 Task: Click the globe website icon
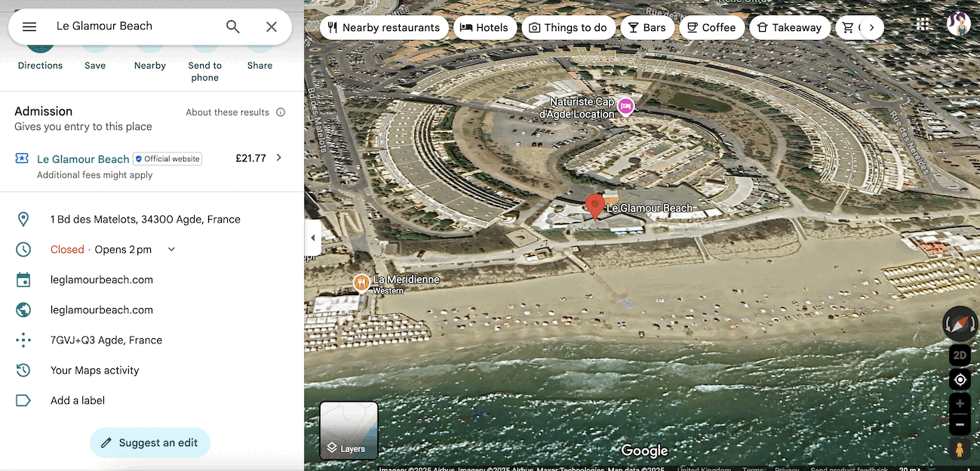23,310
